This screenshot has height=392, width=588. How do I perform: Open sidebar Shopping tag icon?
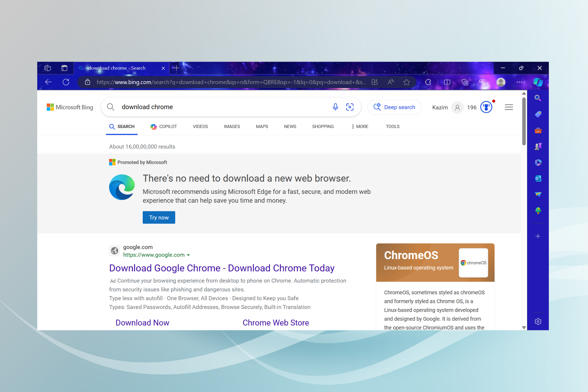pyautogui.click(x=538, y=114)
